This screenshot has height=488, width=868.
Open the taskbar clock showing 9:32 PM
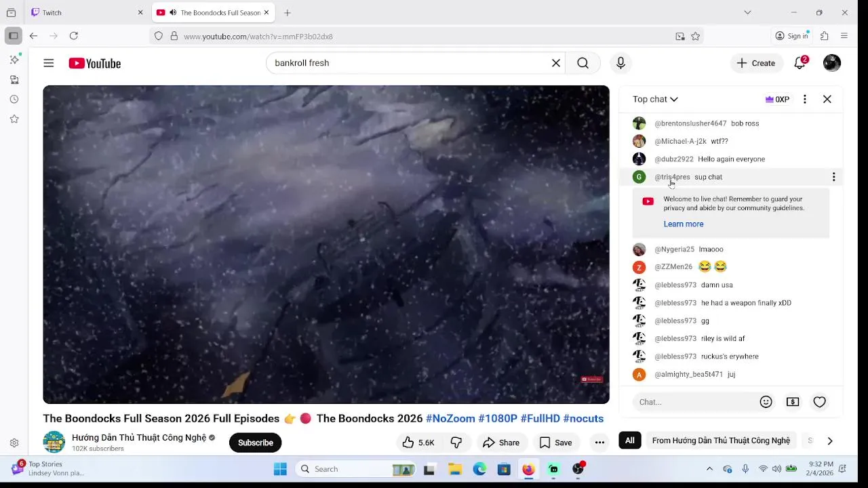tap(821, 468)
